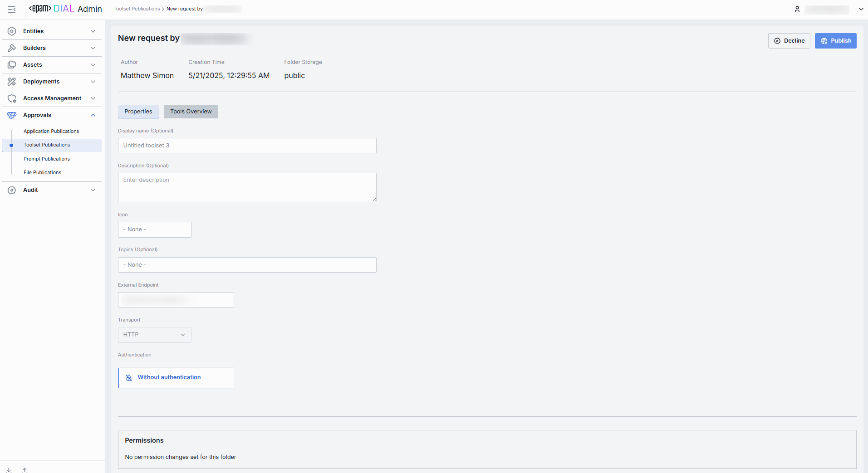
Task: Open the Transport HTTP dropdown
Action: click(x=154, y=335)
